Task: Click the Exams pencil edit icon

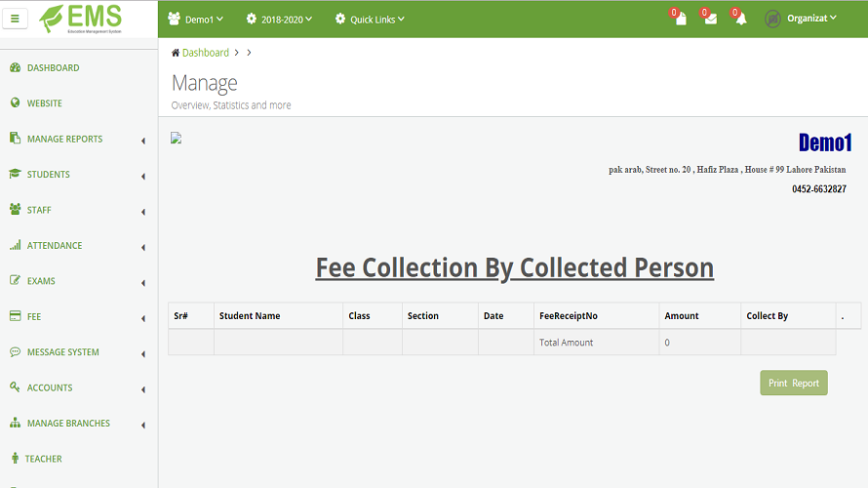Action: pyautogui.click(x=15, y=280)
